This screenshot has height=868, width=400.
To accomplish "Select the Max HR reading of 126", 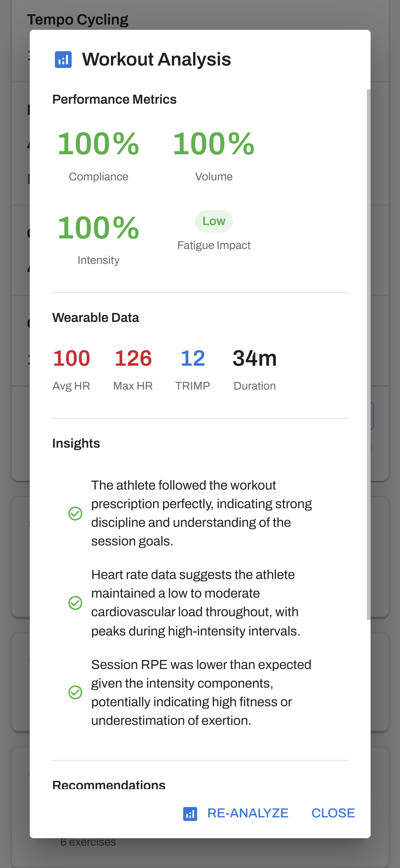I will (133, 359).
